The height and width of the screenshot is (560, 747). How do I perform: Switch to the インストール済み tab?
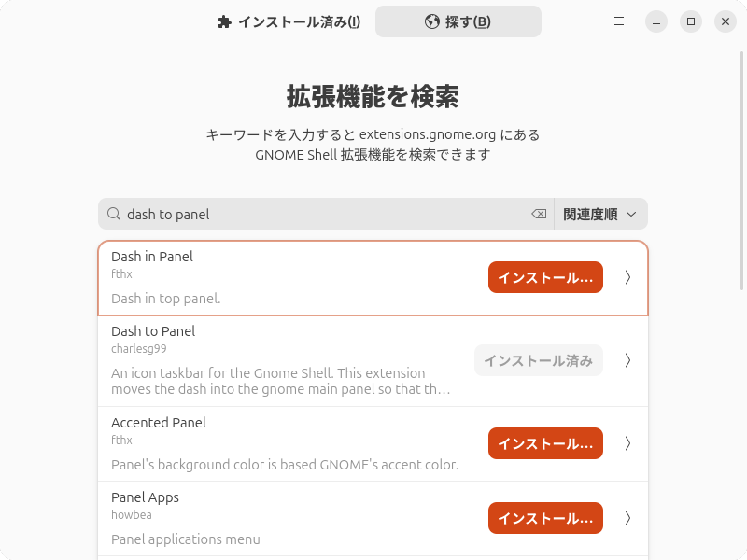(289, 22)
